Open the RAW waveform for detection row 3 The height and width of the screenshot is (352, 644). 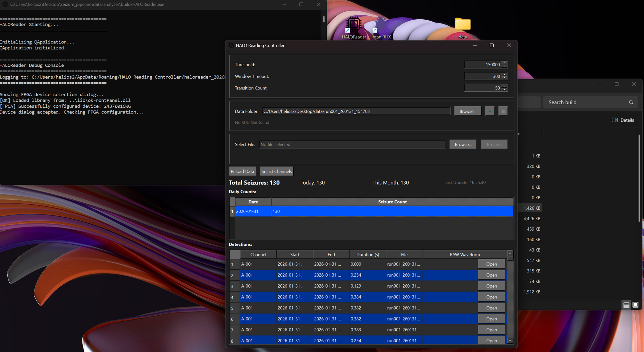[491, 286]
